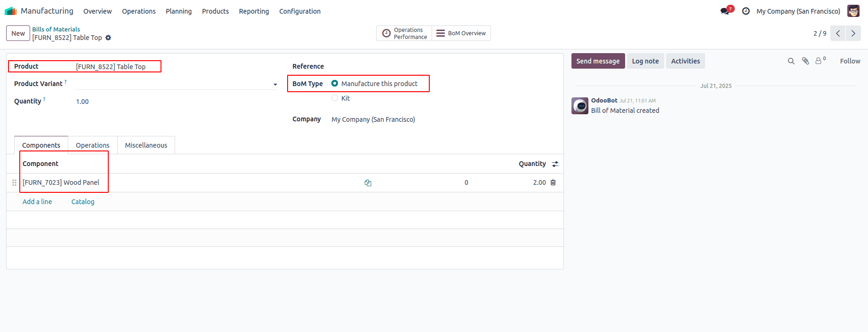This screenshot has width=868, height=332.
Task: Go to next record arrow
Action: [x=853, y=33]
